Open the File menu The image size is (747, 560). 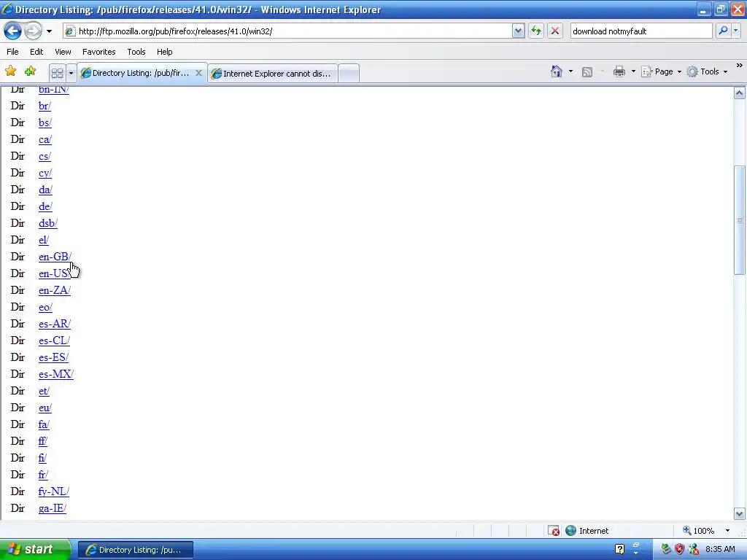(13, 52)
